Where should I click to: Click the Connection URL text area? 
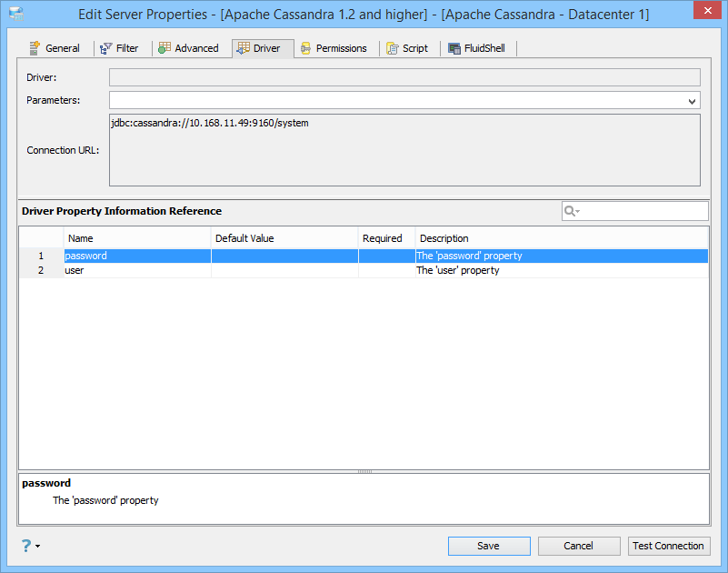[404, 150]
